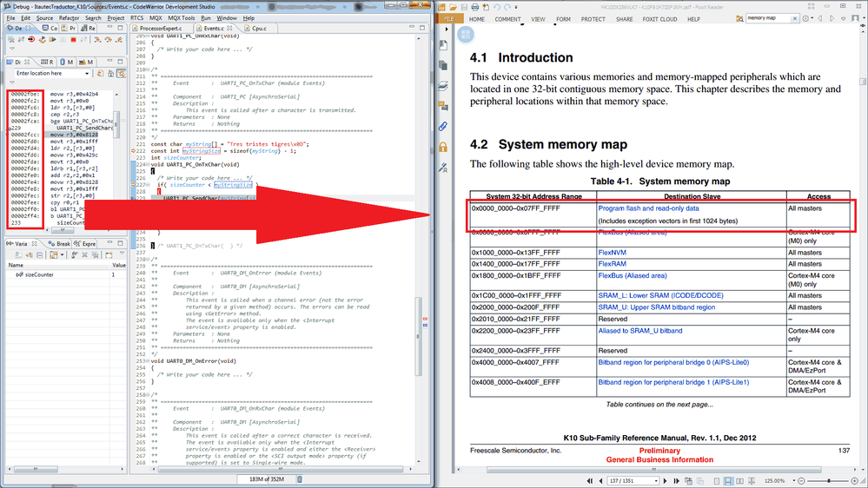Jump to last page in Foxit

tap(677, 481)
